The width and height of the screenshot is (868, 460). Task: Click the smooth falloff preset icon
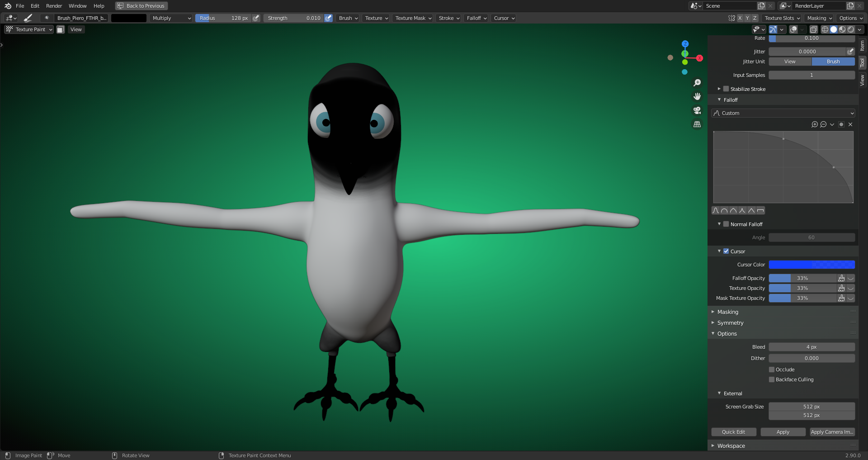coord(716,210)
